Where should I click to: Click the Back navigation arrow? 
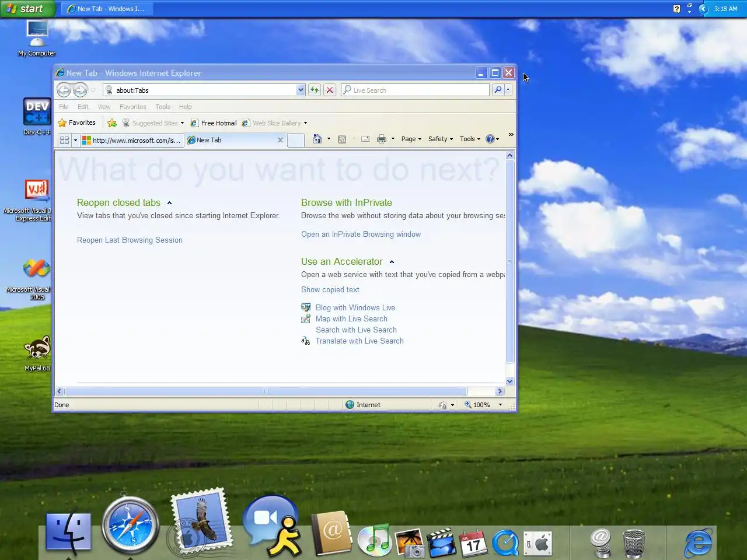click(x=64, y=90)
